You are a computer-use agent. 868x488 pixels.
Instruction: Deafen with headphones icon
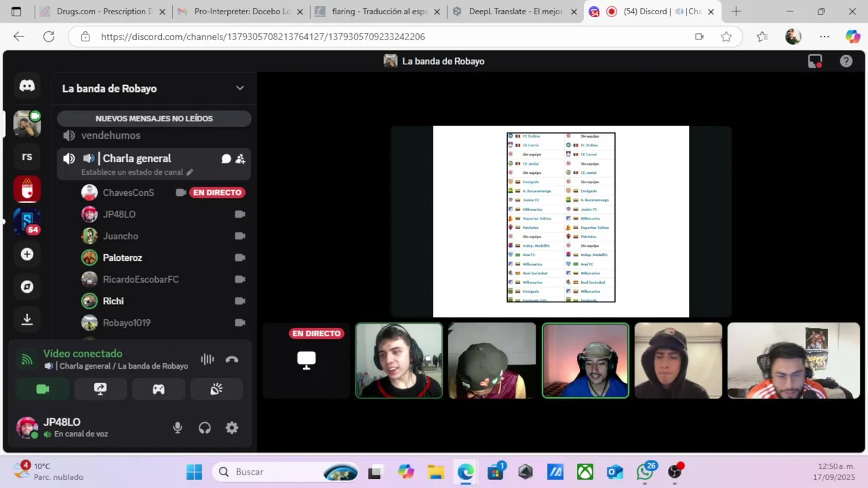click(205, 428)
